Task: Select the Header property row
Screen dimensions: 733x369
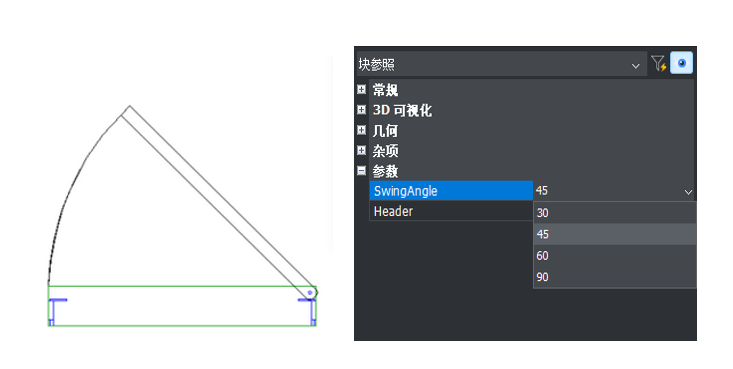Action: (x=451, y=211)
